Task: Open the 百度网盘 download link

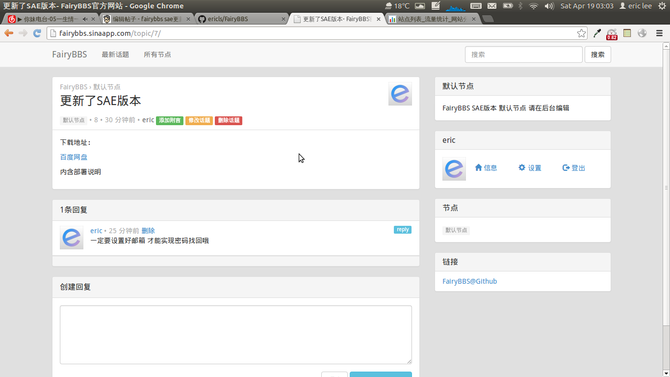Action: (x=73, y=157)
